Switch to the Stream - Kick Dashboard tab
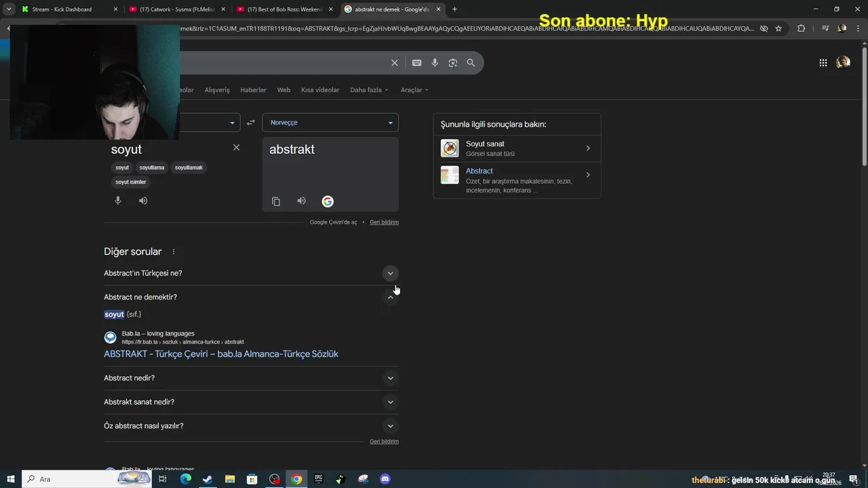Screen dimensions: 868x488 click(x=68, y=9)
